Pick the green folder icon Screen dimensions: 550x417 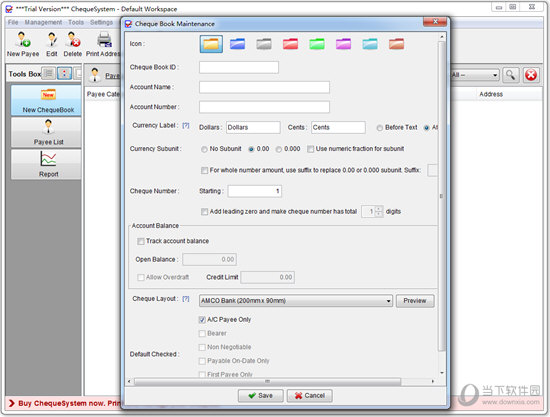317,44
